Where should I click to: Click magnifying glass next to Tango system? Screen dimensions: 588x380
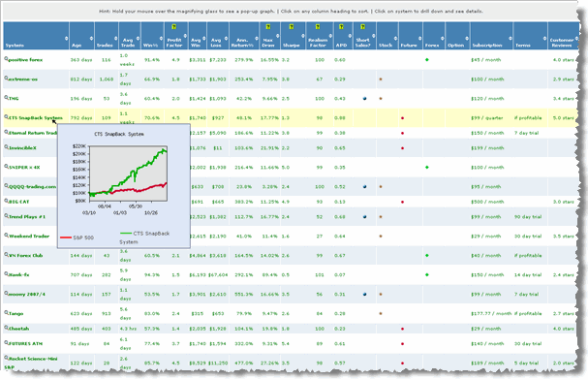coord(6,312)
